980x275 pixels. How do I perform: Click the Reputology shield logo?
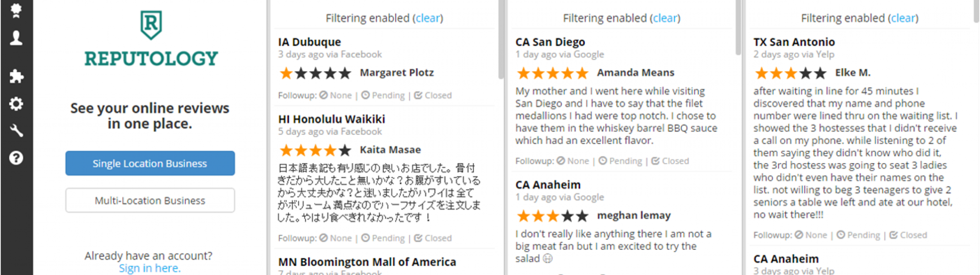click(x=151, y=25)
